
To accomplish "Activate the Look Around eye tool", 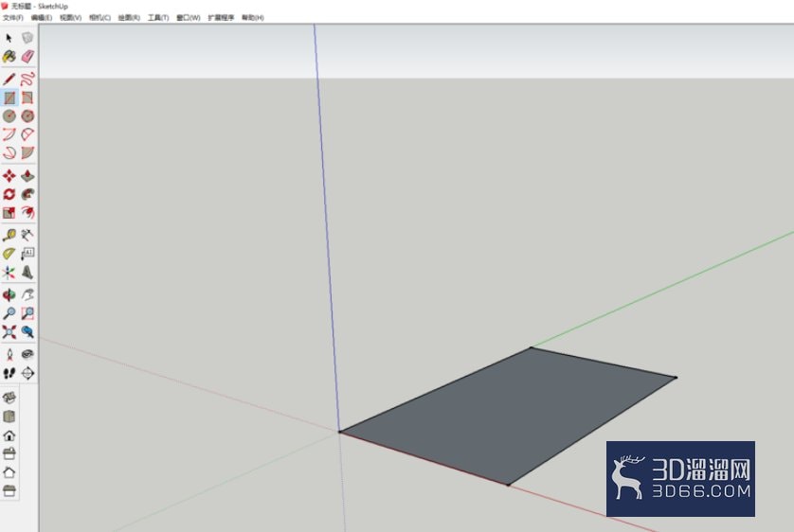I will 27,354.
